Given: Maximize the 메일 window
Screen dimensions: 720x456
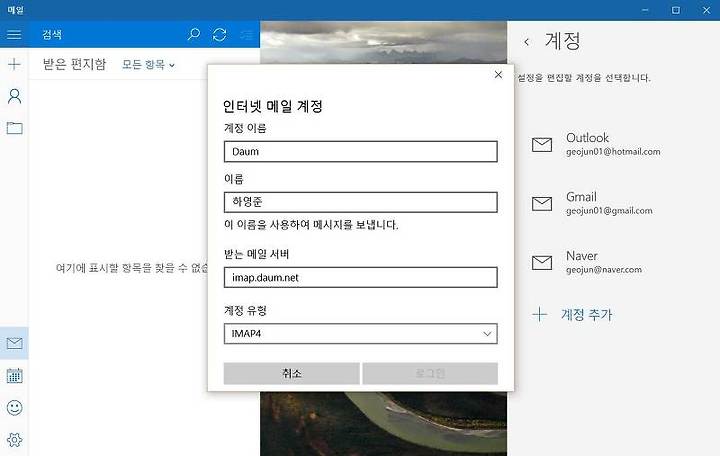Looking at the screenshot, I should (x=675, y=10).
